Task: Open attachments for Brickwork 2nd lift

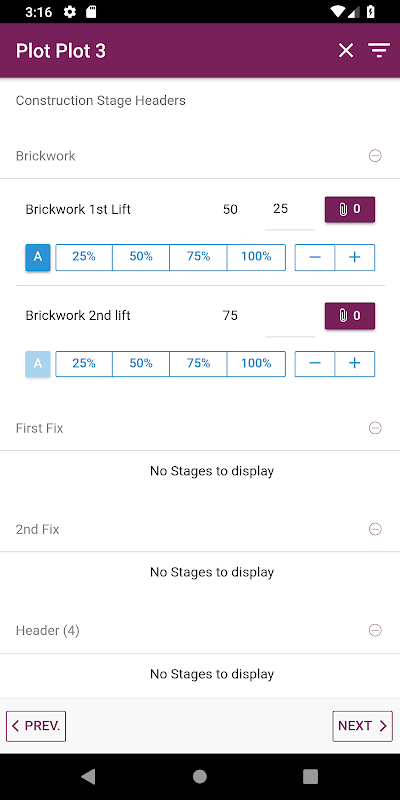Action: click(x=350, y=316)
